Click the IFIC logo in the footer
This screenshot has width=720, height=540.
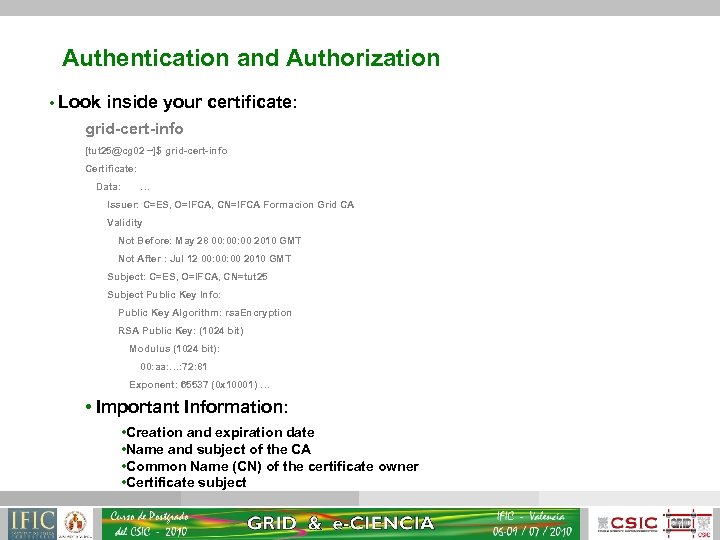point(32,523)
